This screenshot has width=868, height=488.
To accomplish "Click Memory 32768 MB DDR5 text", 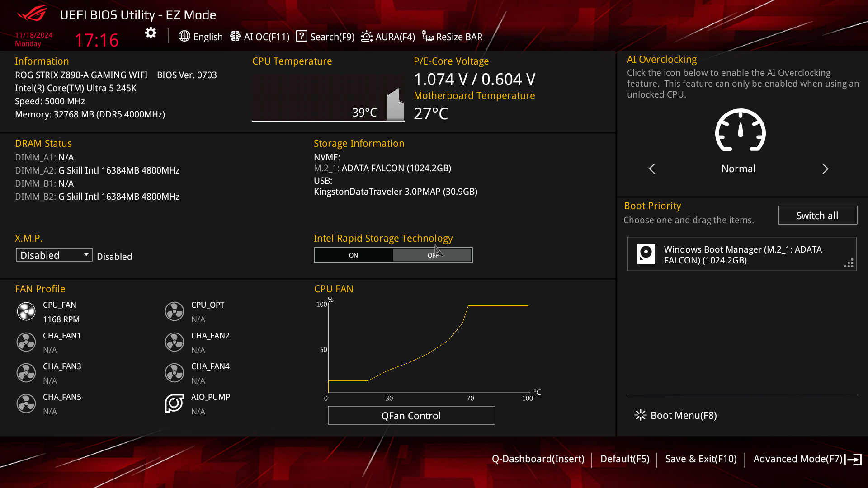I will coord(90,114).
